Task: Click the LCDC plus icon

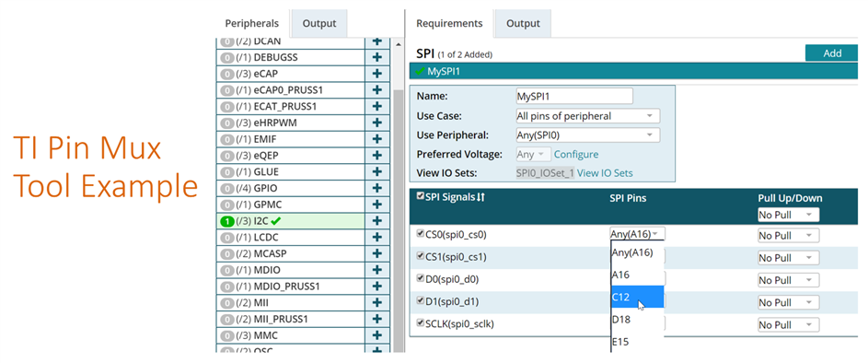Action: pos(377,237)
